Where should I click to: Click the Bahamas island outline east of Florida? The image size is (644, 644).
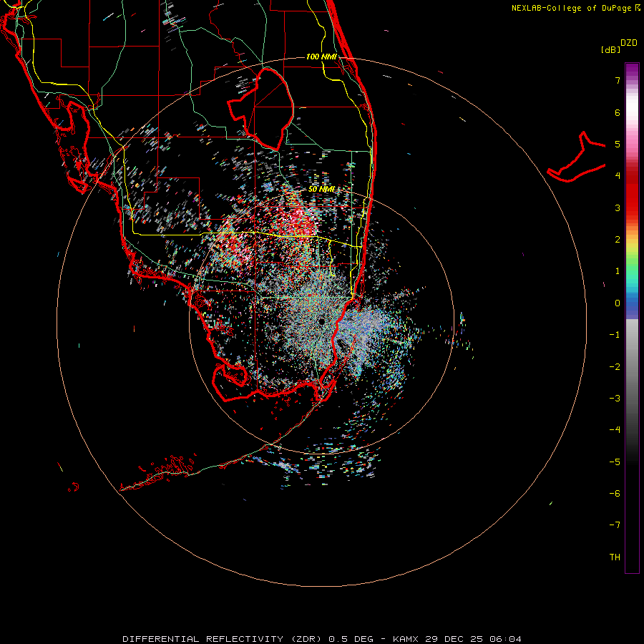(577, 158)
